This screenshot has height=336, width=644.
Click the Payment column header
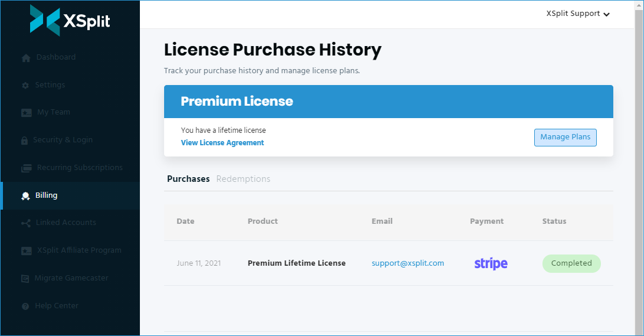tap(487, 221)
